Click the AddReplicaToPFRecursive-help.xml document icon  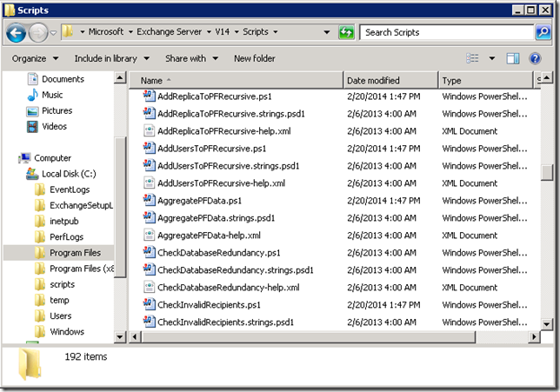click(x=150, y=130)
